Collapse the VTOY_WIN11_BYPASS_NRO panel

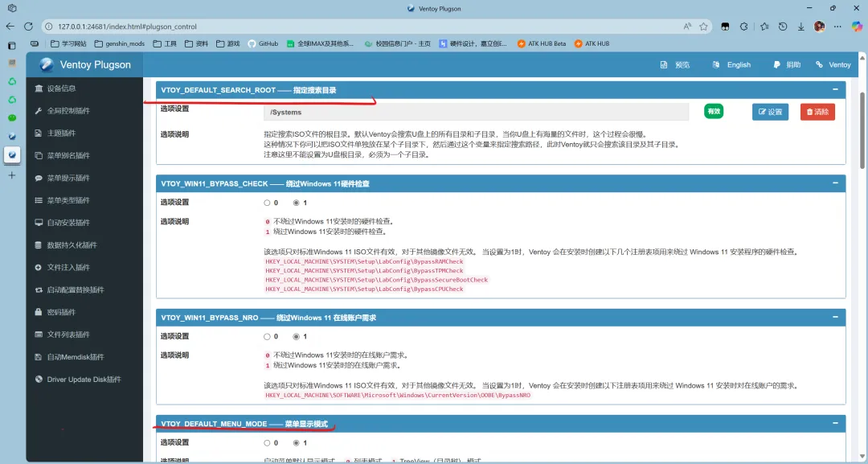(x=835, y=317)
